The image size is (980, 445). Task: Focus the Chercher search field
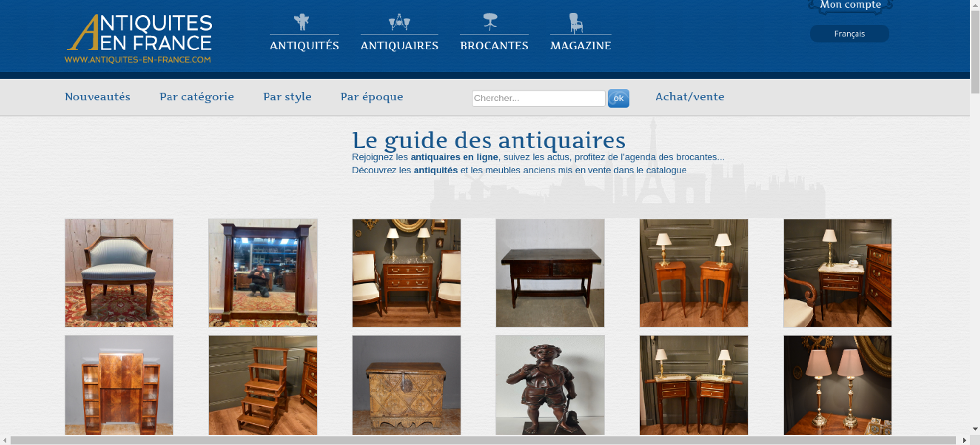tap(539, 98)
